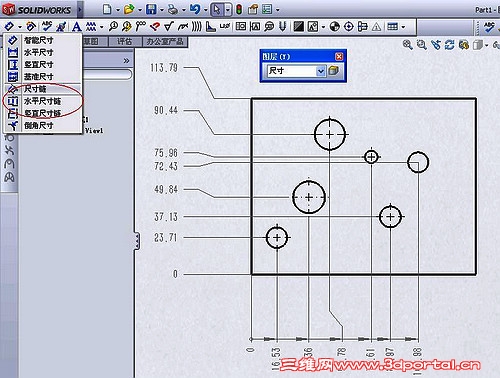Screen dimensions: 500x378
Task: Open the dropdown arrow next to Open icon
Action: point(140,10)
